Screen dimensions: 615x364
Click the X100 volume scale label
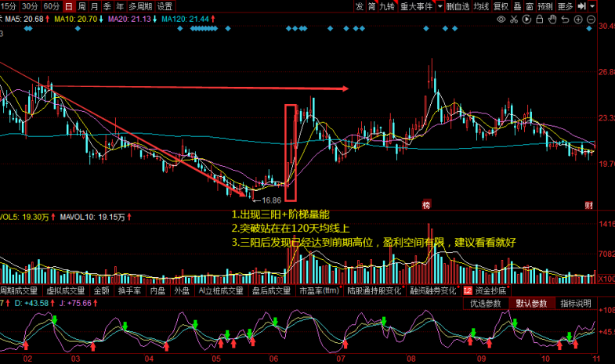click(x=606, y=279)
